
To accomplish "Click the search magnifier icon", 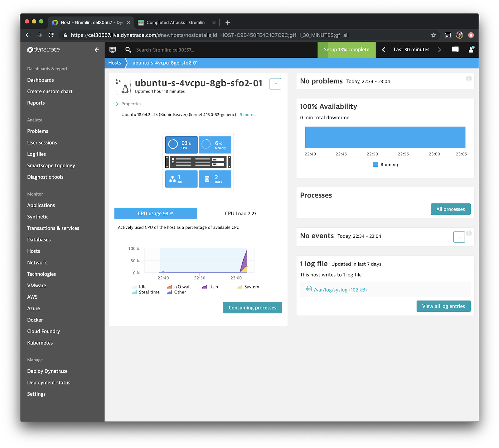I will coord(128,50).
